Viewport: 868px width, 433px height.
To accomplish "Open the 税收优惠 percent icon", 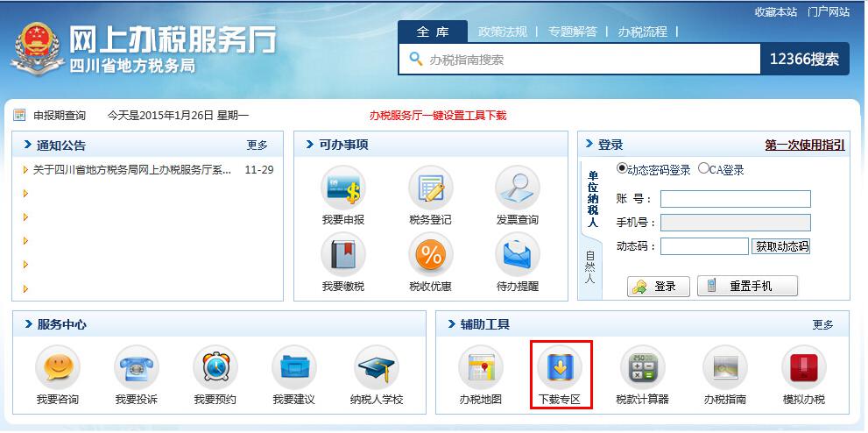I will 431,255.
